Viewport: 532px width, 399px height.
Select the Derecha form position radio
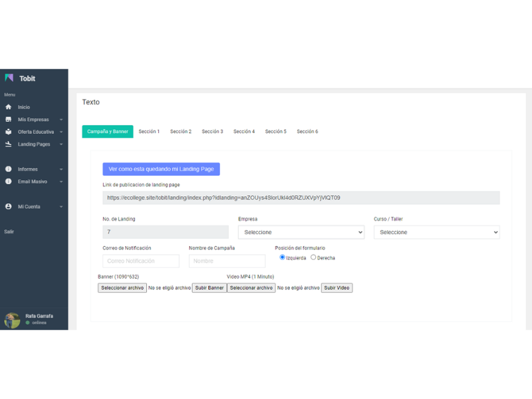point(313,257)
